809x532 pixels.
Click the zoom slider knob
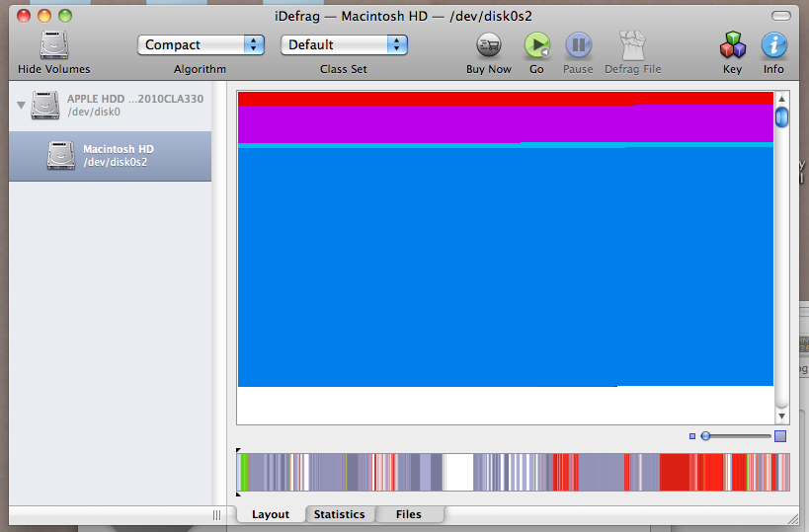pos(705,436)
